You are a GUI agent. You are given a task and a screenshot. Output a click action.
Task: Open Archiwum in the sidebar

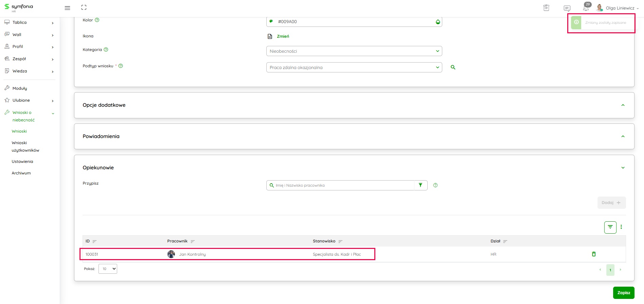point(21,173)
